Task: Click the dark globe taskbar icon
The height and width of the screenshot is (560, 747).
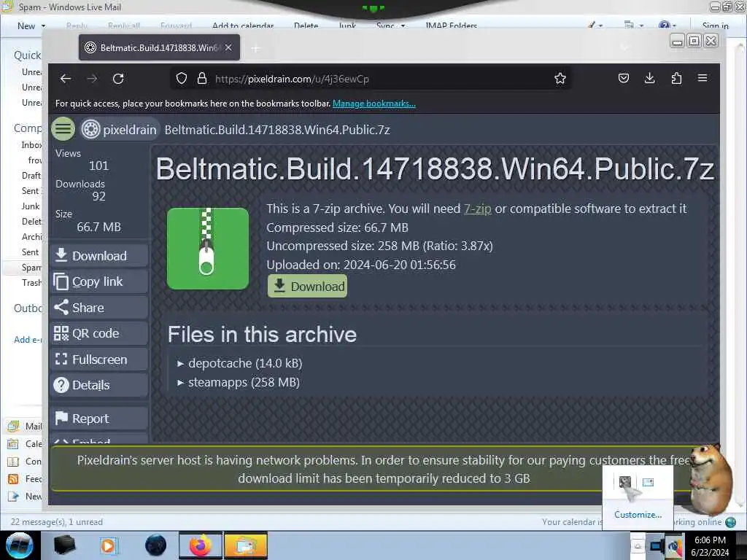Action: [155, 545]
